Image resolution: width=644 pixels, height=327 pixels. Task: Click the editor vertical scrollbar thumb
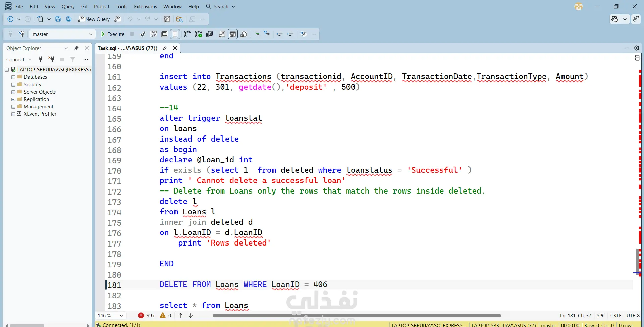[x=637, y=262]
